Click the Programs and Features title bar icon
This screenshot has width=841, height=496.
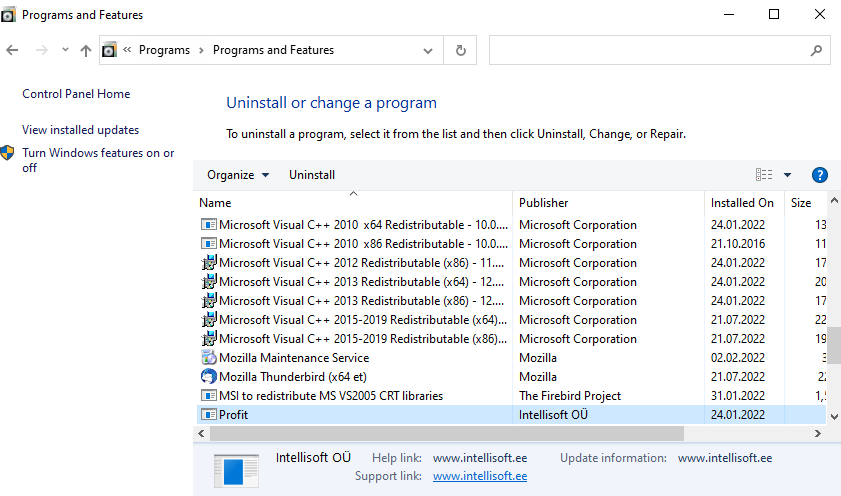click(x=8, y=15)
